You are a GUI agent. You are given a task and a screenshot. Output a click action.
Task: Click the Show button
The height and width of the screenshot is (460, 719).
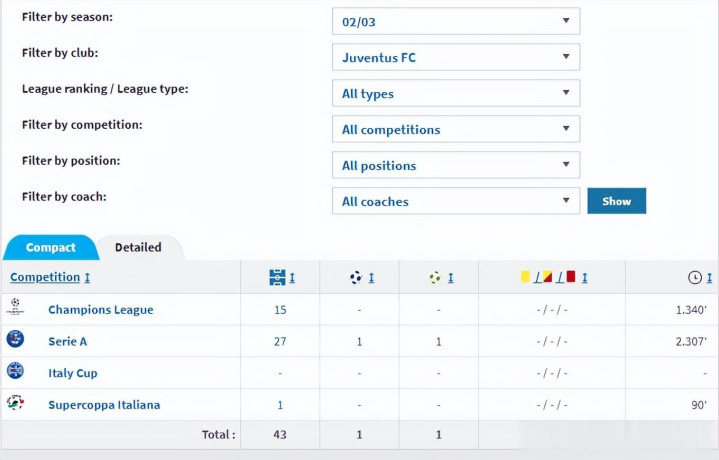point(617,201)
